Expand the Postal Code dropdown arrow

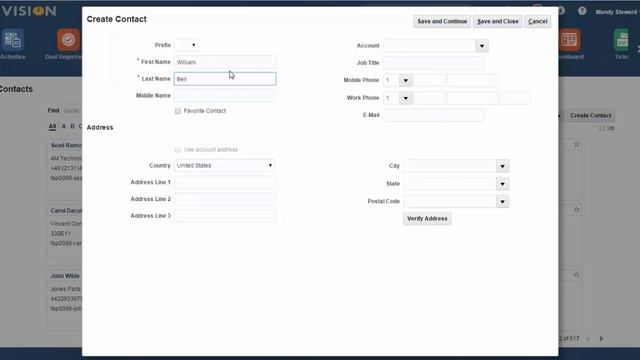coord(502,202)
